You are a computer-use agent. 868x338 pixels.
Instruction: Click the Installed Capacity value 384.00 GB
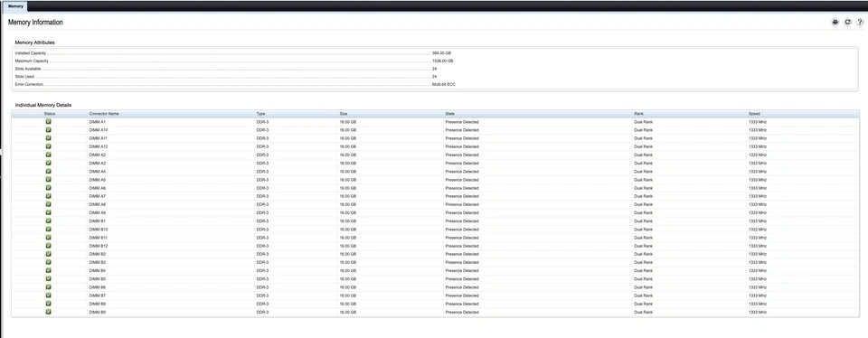pos(442,53)
